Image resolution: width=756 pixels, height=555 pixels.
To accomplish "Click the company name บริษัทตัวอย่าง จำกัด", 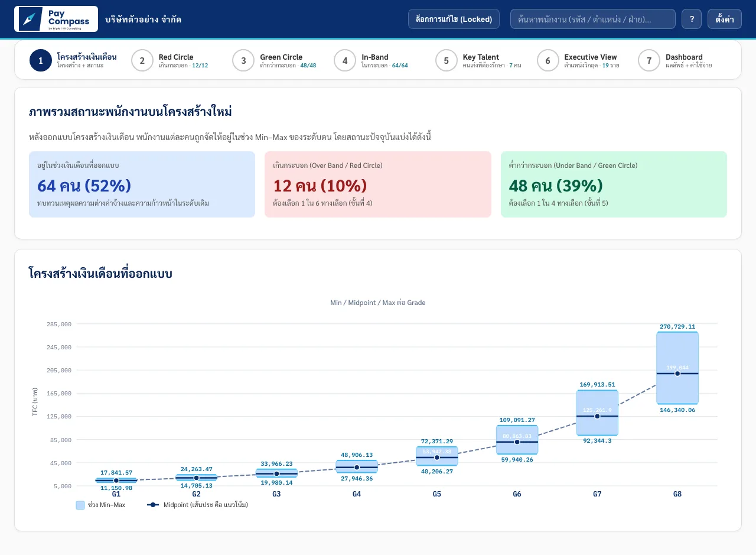I will [143, 20].
